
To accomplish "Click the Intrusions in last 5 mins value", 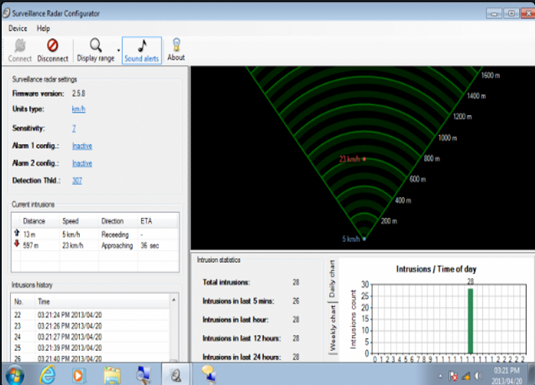I will point(296,301).
